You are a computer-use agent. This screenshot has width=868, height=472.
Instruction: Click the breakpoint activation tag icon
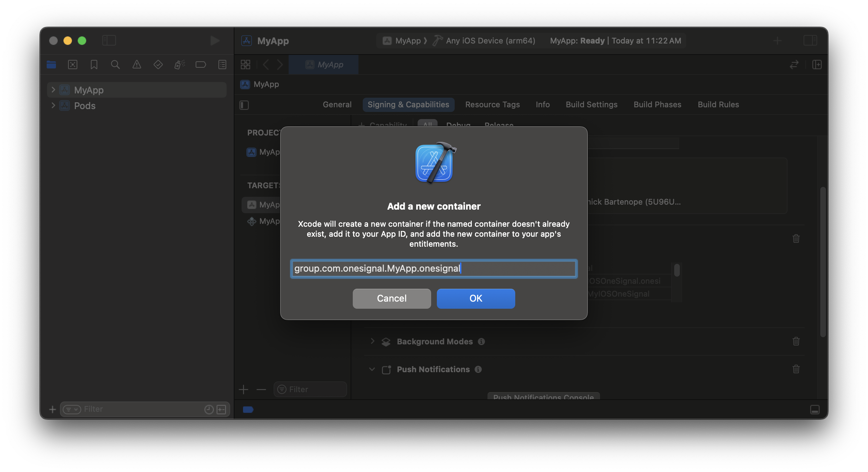click(x=248, y=410)
